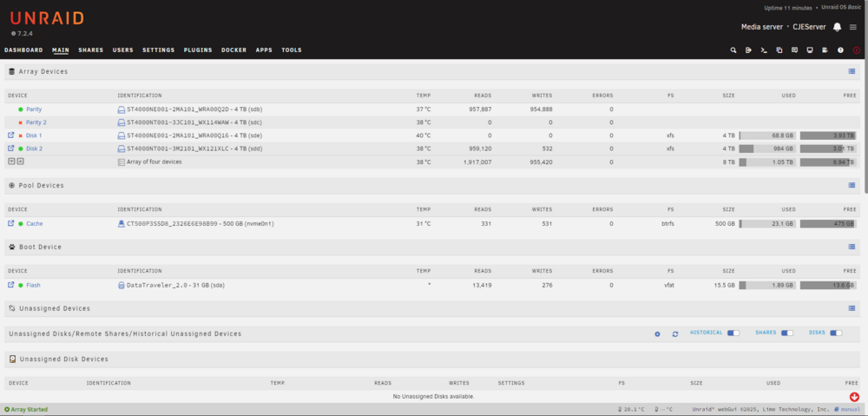Image resolution: width=868 pixels, height=416 pixels.
Task: Click the red X status for Disk 1
Action: click(x=21, y=135)
